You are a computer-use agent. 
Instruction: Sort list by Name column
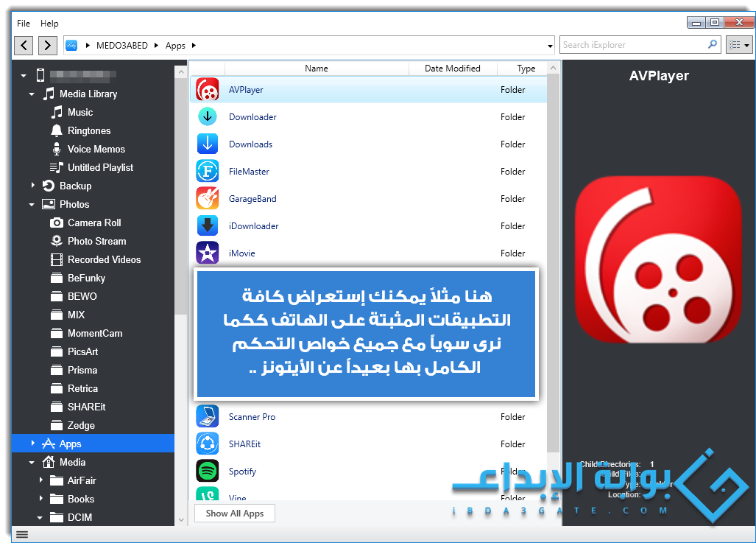click(317, 68)
